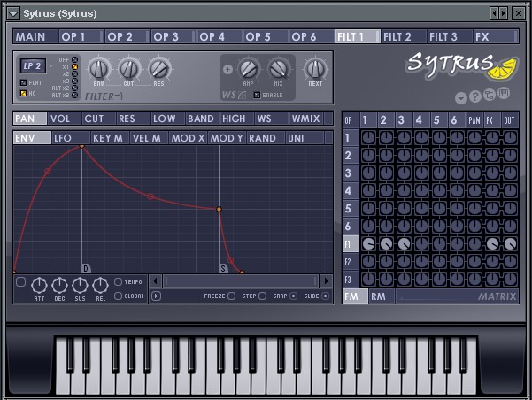Enable the TEMPO envelope option

click(118, 281)
